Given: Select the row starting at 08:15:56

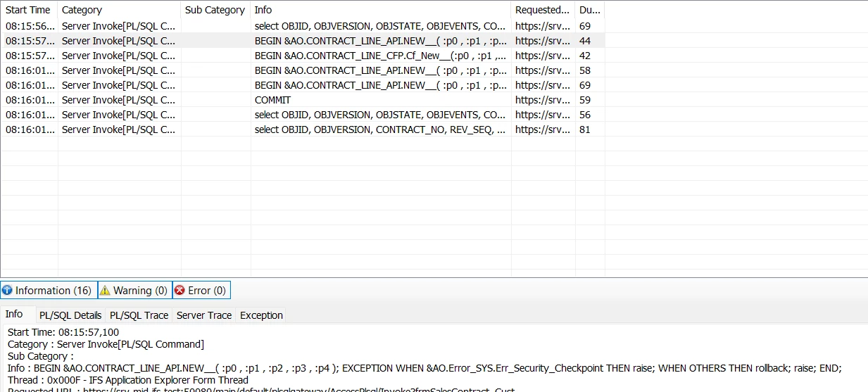Looking at the screenshot, I should [303, 26].
